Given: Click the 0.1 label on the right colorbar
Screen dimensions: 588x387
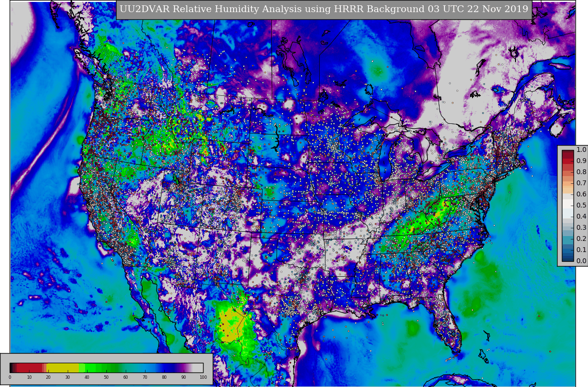Looking at the screenshot, I should (581, 250).
